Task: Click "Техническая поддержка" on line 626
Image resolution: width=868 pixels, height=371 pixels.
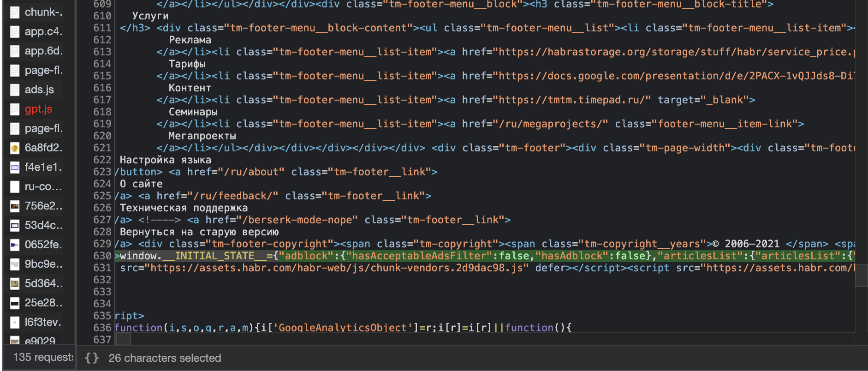Action: pos(184,208)
